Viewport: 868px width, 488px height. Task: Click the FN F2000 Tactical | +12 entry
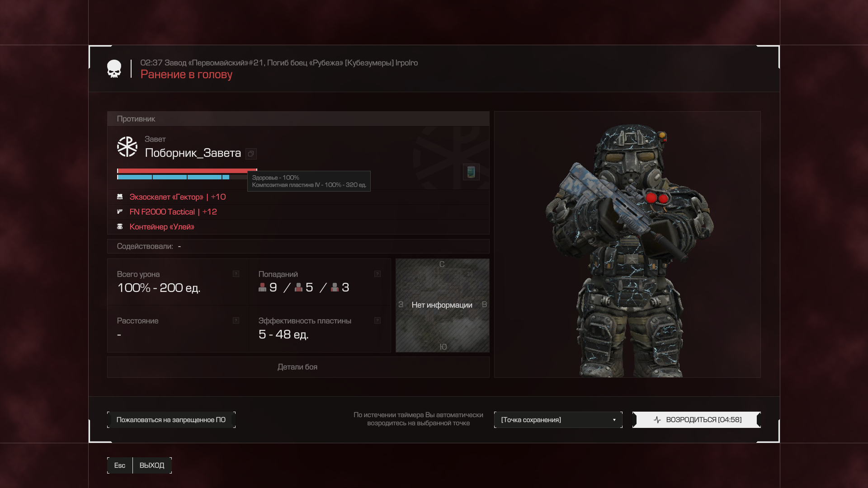pos(173,212)
